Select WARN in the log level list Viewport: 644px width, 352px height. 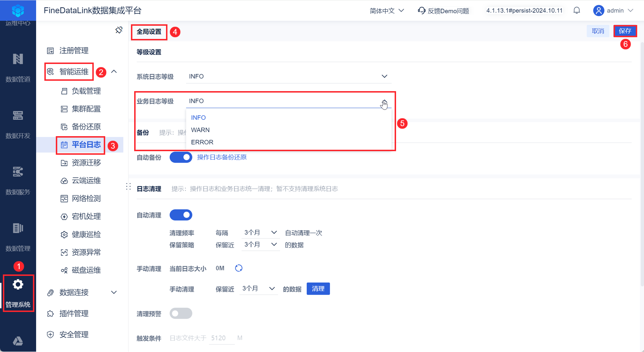point(289,130)
